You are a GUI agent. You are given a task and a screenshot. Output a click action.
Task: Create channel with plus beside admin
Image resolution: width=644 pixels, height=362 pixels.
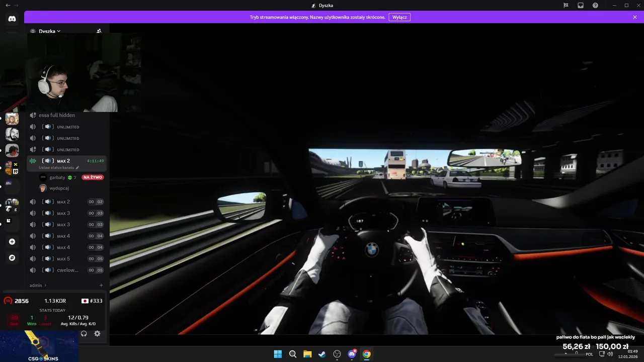click(101, 285)
